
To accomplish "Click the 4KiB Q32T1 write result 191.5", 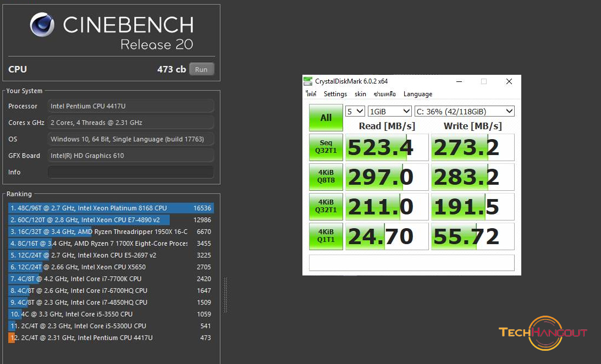I will click(x=472, y=206).
